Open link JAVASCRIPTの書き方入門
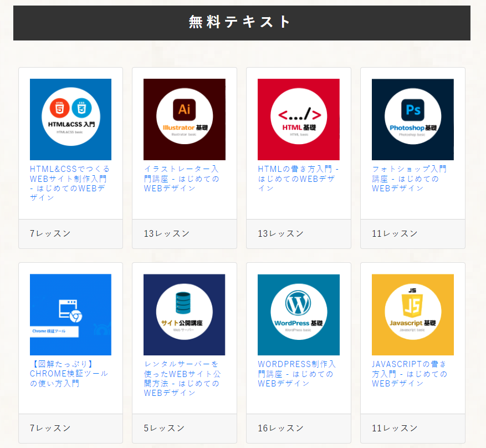 pos(410,374)
